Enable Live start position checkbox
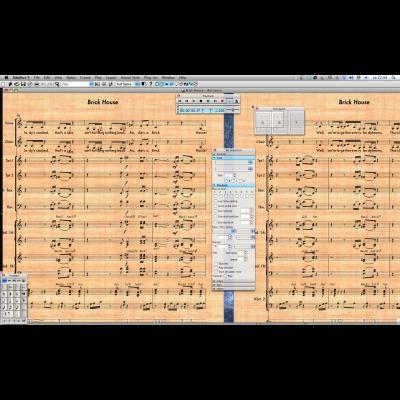The width and height of the screenshot is (400, 400). tap(215, 216)
